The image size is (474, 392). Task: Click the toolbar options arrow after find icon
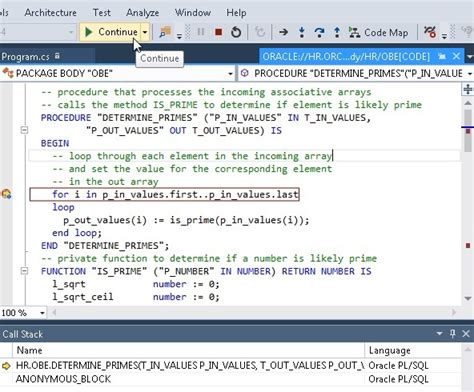[x=179, y=36]
